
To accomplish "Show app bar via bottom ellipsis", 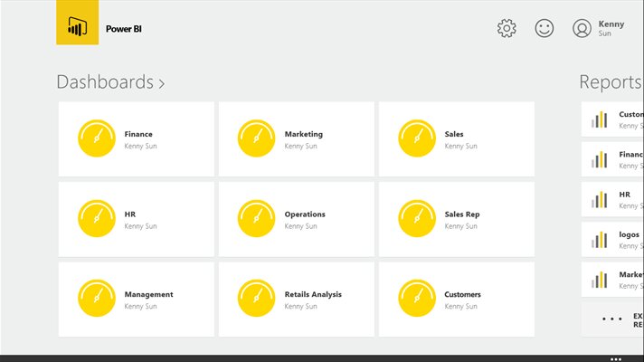I will click(x=617, y=357).
